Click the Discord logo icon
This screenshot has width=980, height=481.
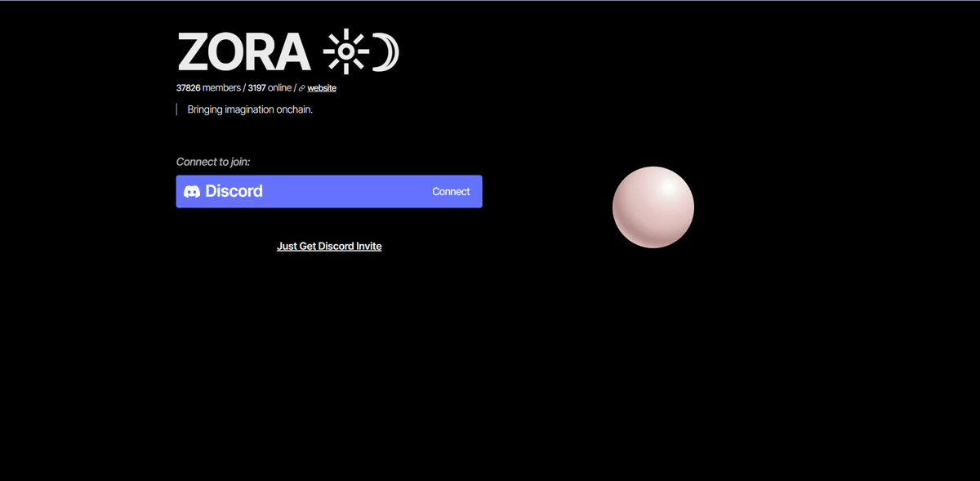click(x=192, y=192)
